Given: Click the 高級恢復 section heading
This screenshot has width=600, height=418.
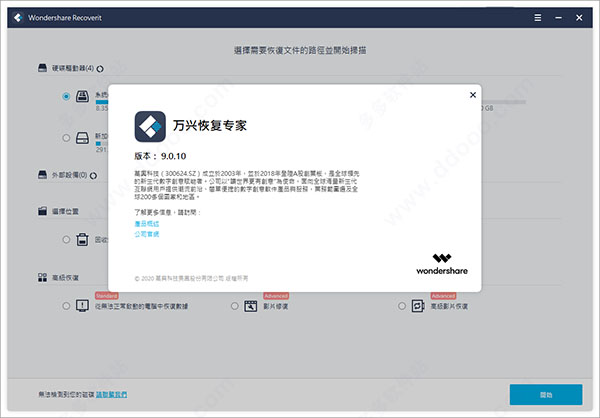Looking at the screenshot, I should (65, 278).
